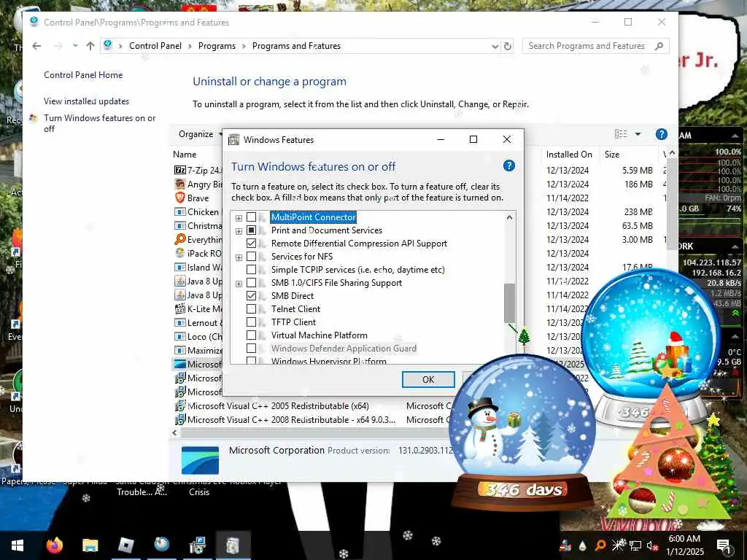Open View installed updates link
The width and height of the screenshot is (747, 560).
click(86, 101)
